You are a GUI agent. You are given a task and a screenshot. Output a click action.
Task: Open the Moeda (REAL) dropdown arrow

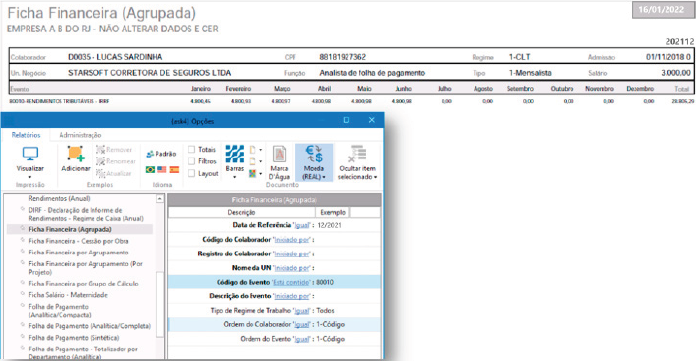(324, 177)
